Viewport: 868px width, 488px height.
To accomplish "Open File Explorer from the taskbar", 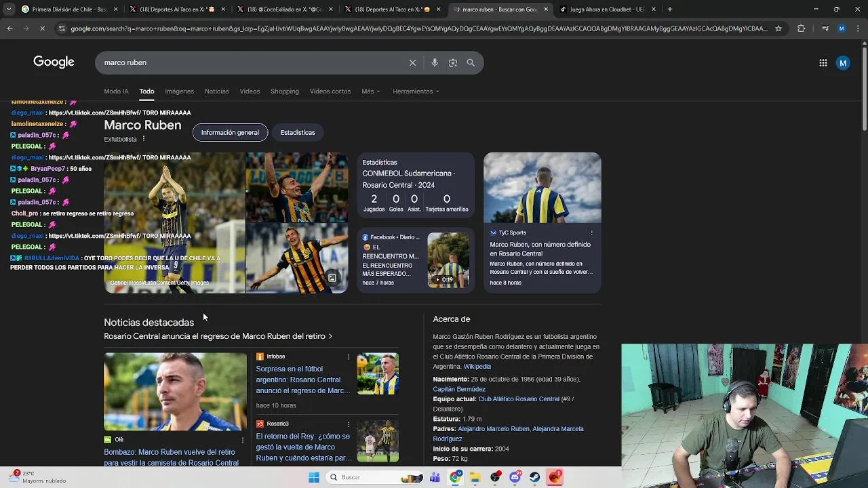I will [x=475, y=477].
